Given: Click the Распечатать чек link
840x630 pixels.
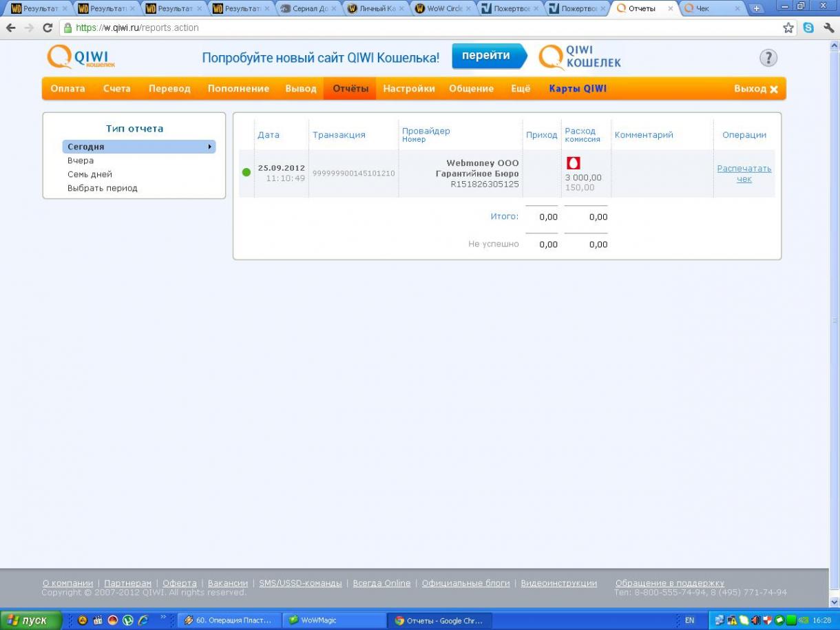Looking at the screenshot, I should (744, 174).
